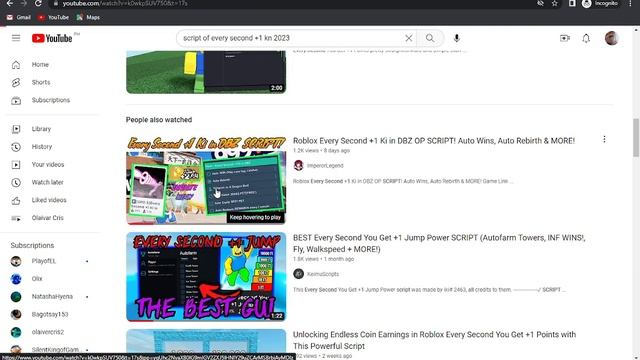Click the Watch later clock icon
The width and height of the screenshot is (640, 360).
coord(16,182)
